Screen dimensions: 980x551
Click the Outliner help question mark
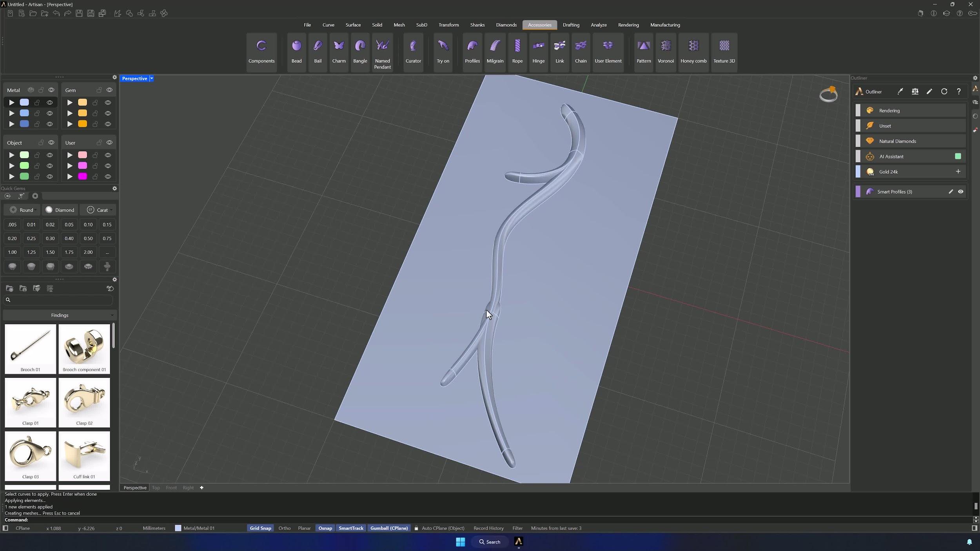pos(958,92)
